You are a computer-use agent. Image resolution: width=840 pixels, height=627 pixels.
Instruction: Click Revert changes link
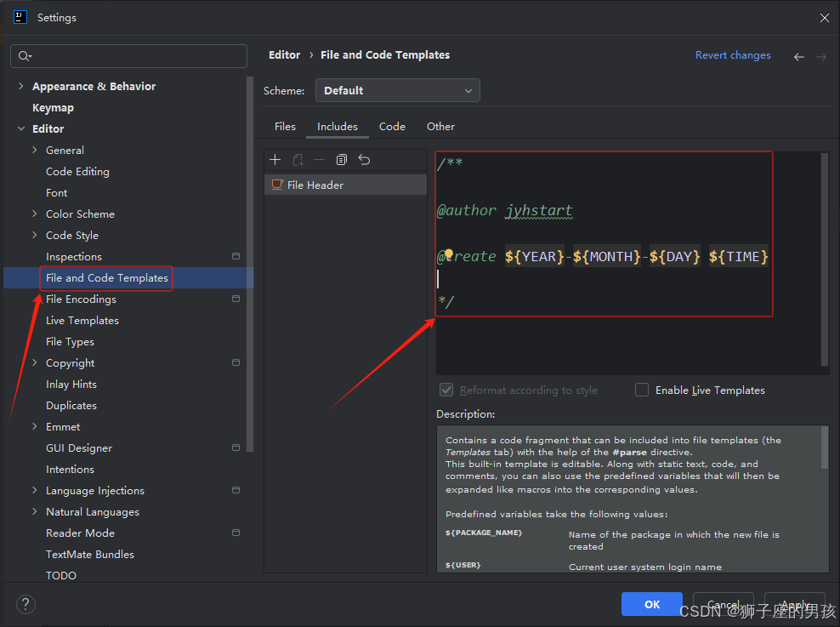click(733, 55)
